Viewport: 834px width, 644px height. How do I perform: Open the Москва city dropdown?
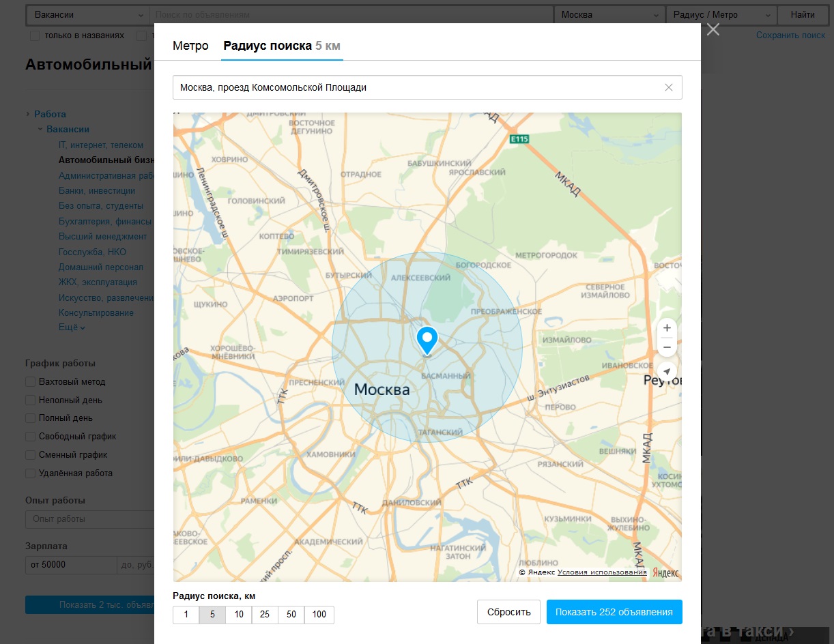(x=609, y=15)
